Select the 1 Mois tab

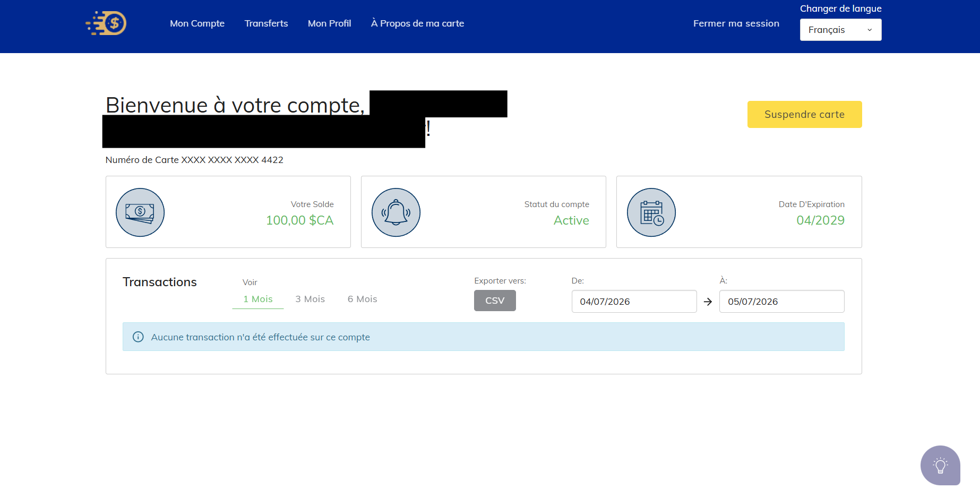(x=258, y=299)
